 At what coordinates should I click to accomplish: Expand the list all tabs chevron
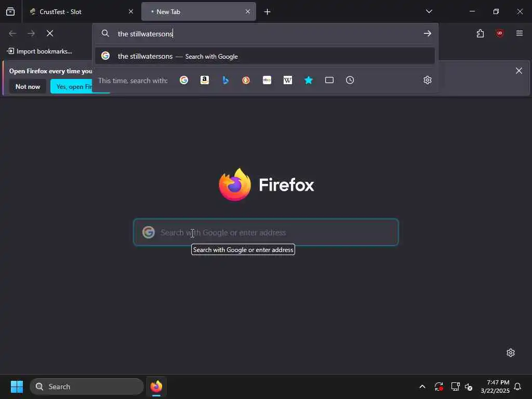tap(429, 11)
